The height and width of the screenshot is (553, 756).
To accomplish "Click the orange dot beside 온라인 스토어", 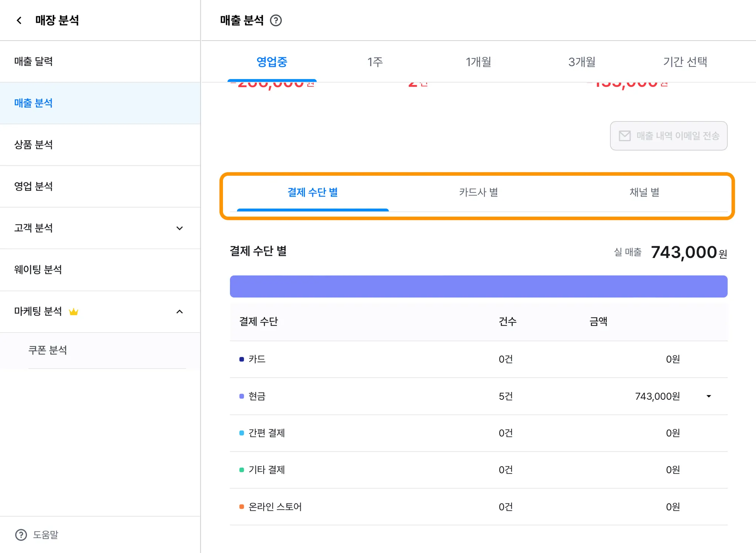I will [x=242, y=506].
